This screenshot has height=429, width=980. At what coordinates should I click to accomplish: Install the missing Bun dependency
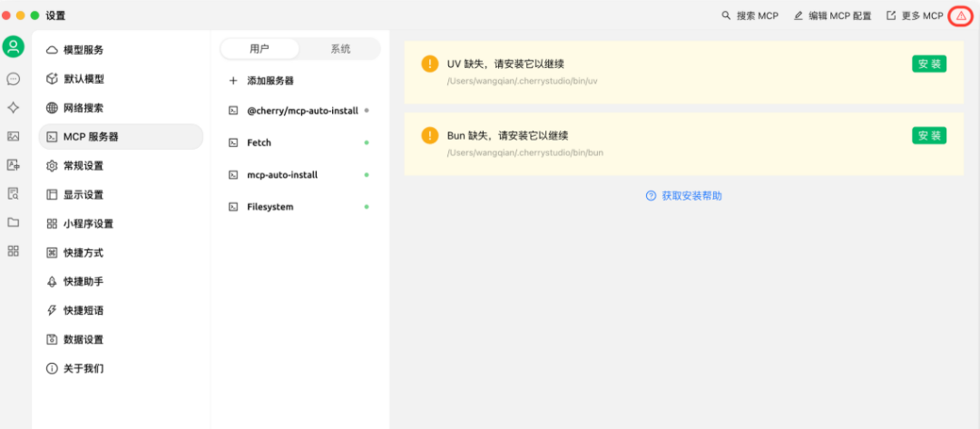point(929,135)
